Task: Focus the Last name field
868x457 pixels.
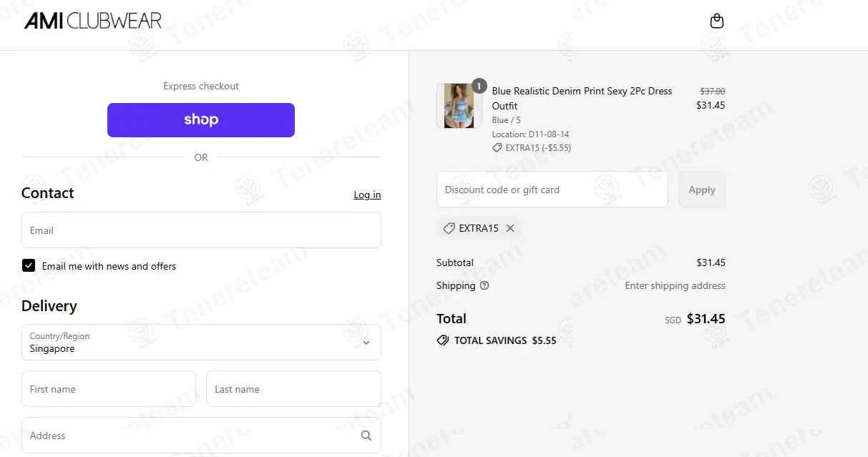Action: [x=293, y=389]
